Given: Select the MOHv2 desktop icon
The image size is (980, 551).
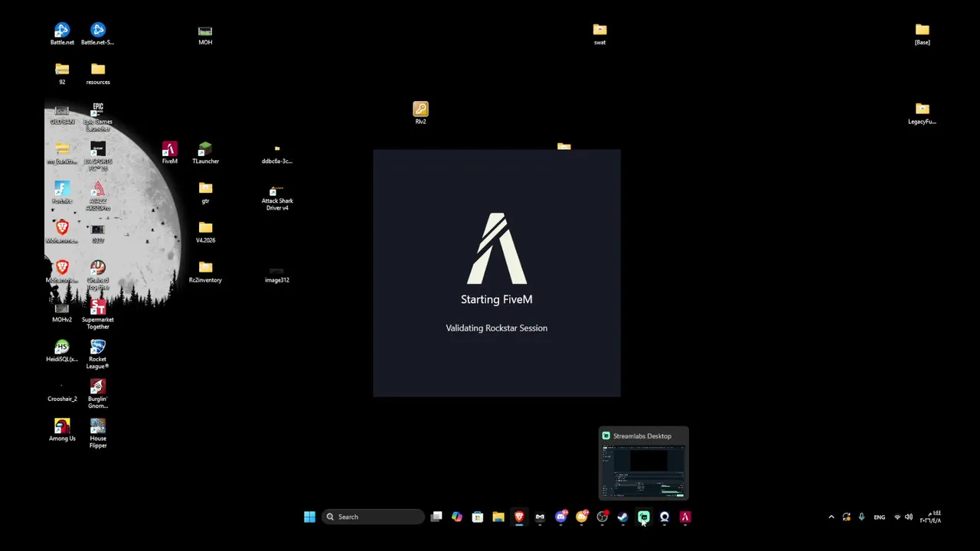Looking at the screenshot, I should point(62,312).
